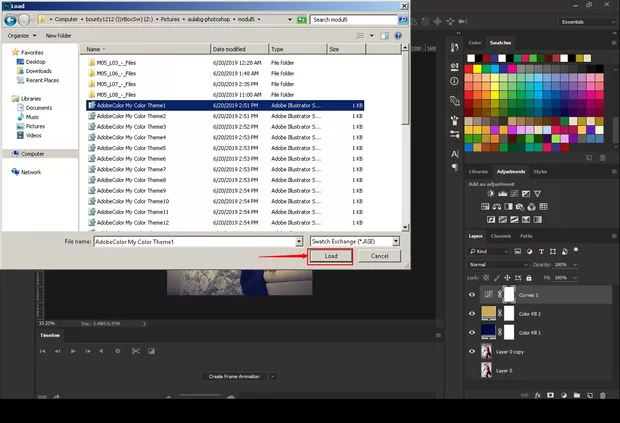620x423 pixels.
Task: Hide the Curves 1 layer
Action: pos(472,295)
